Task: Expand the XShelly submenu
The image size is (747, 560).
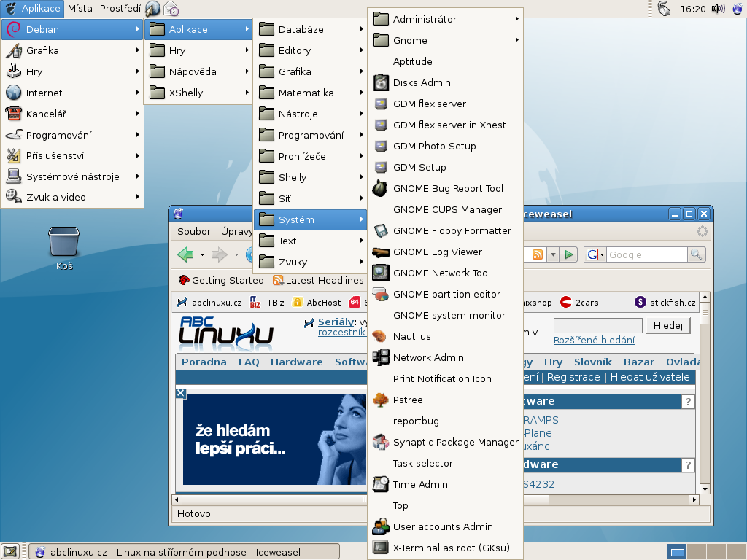Action: point(198,93)
